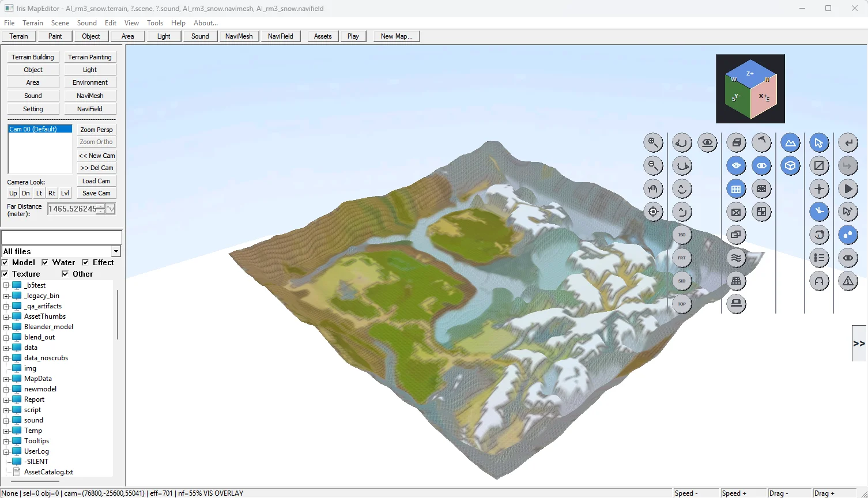Screen dimensions: 868x498
Task: Click the Terrain Painting button
Action: (x=90, y=57)
